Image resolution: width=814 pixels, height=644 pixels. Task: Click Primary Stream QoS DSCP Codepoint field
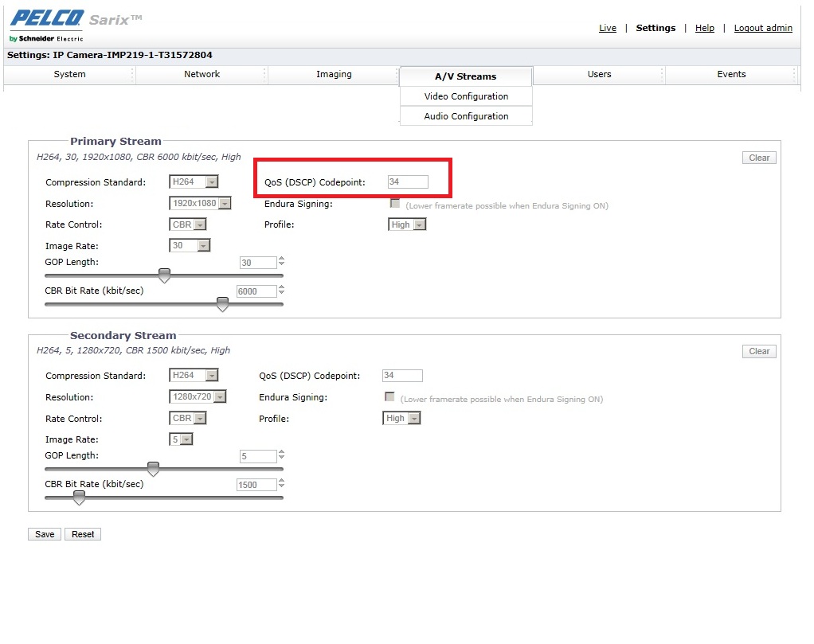408,182
